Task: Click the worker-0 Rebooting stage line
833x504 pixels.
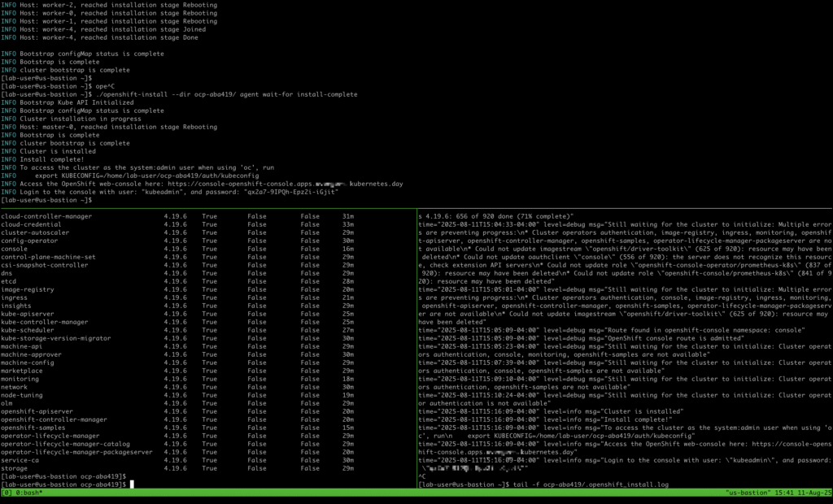Action: (x=109, y=13)
